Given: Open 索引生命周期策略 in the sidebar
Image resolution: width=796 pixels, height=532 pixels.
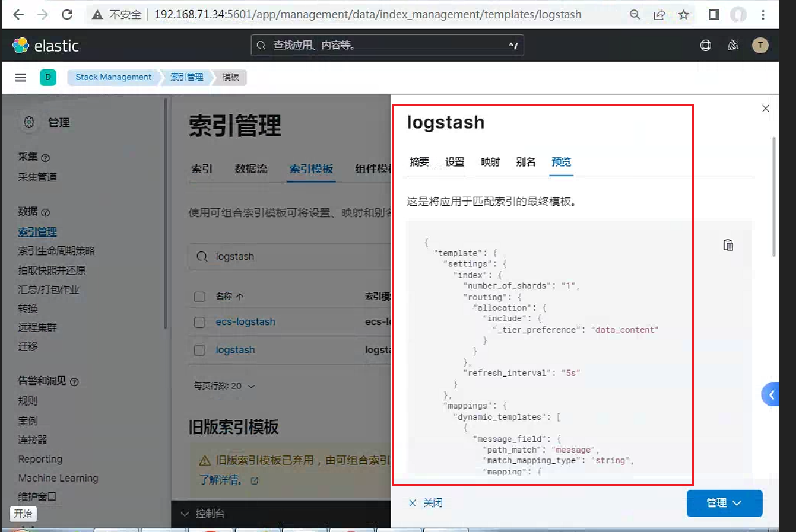Looking at the screenshot, I should tap(56, 251).
